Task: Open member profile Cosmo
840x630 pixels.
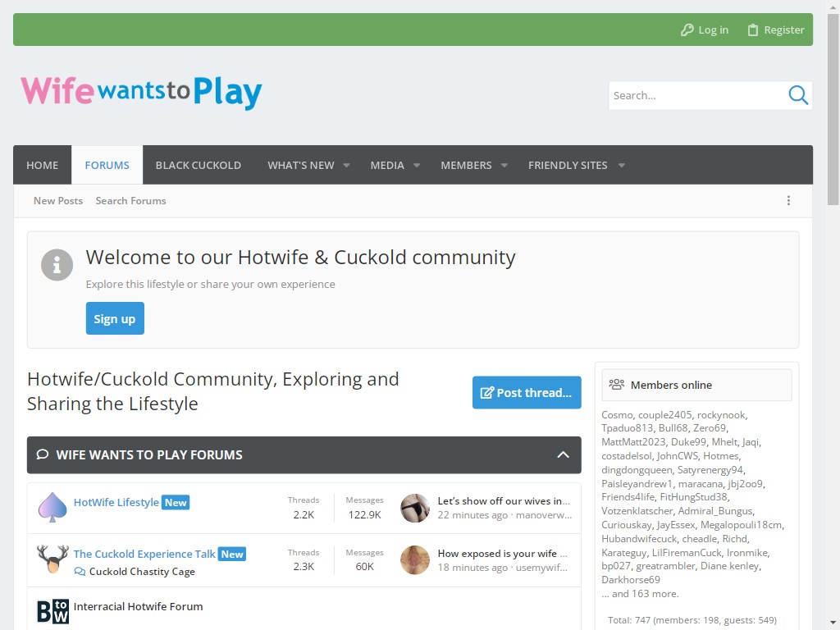Action: (617, 414)
